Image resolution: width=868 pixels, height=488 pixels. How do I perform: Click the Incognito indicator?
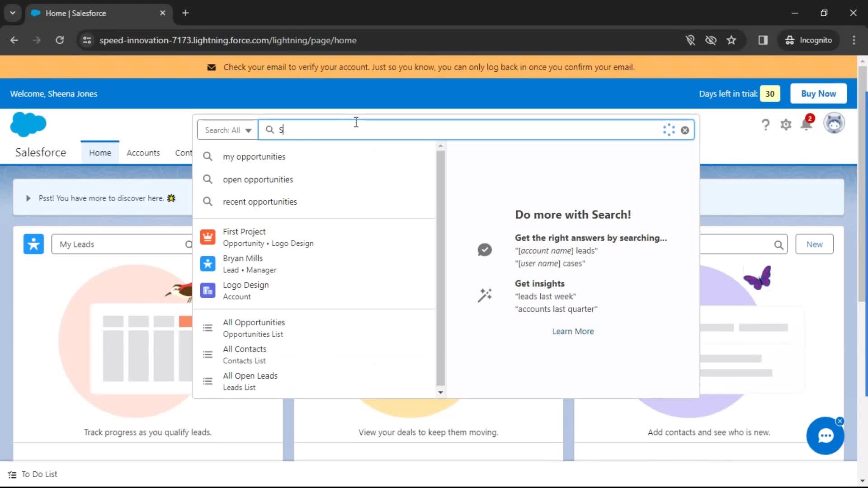click(x=809, y=40)
